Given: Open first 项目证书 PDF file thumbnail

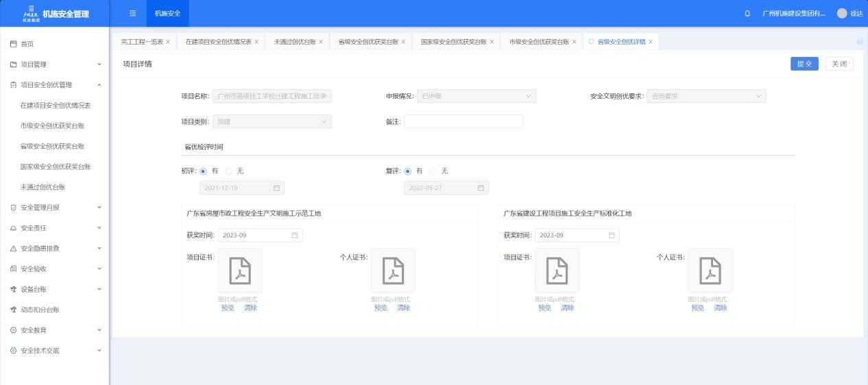Looking at the screenshot, I should click(240, 270).
